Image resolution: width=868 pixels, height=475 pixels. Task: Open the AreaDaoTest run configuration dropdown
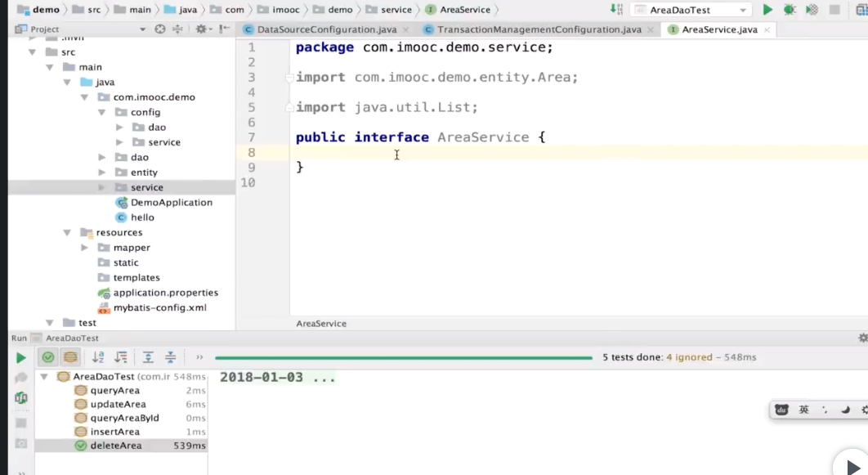click(692, 10)
